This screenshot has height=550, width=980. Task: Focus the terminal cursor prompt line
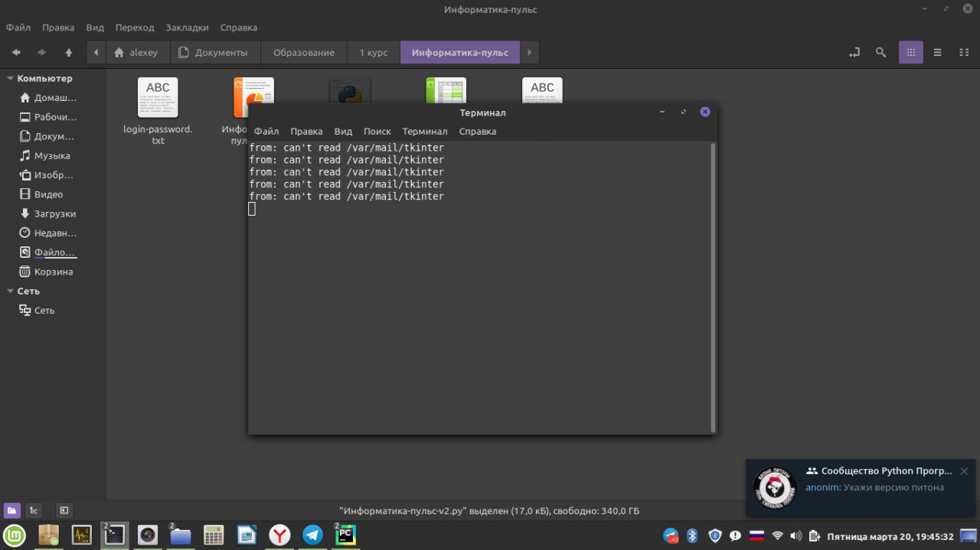coord(252,209)
